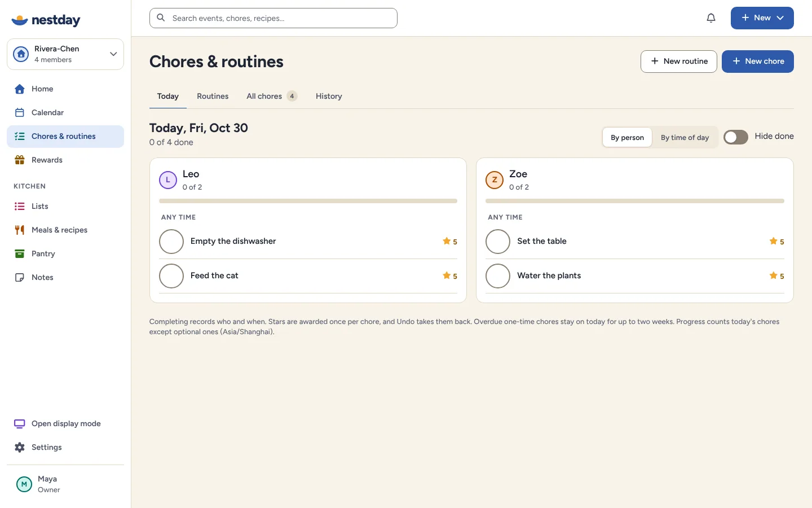The image size is (812, 508).
Task: Click star points for Set the table
Action: click(776, 242)
